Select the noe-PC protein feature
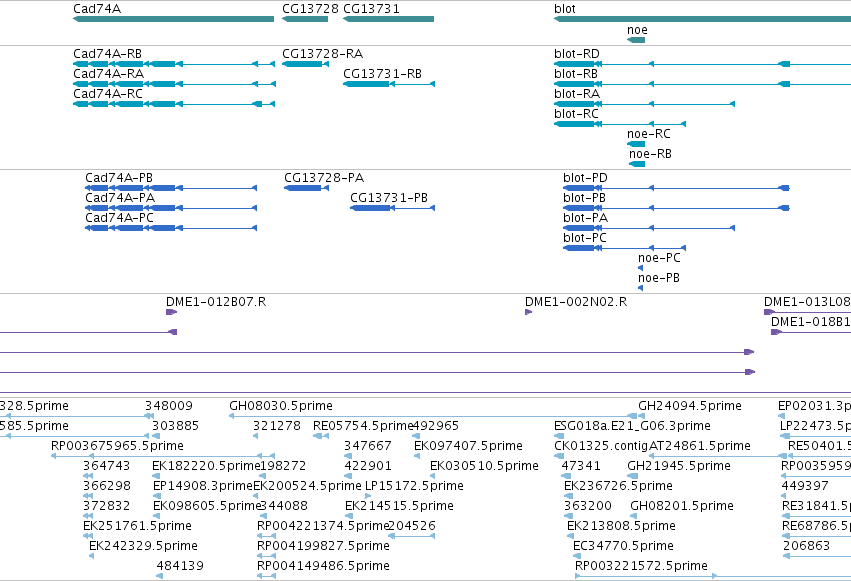Viewport: 851px width, 581px height. pyautogui.click(x=640, y=268)
